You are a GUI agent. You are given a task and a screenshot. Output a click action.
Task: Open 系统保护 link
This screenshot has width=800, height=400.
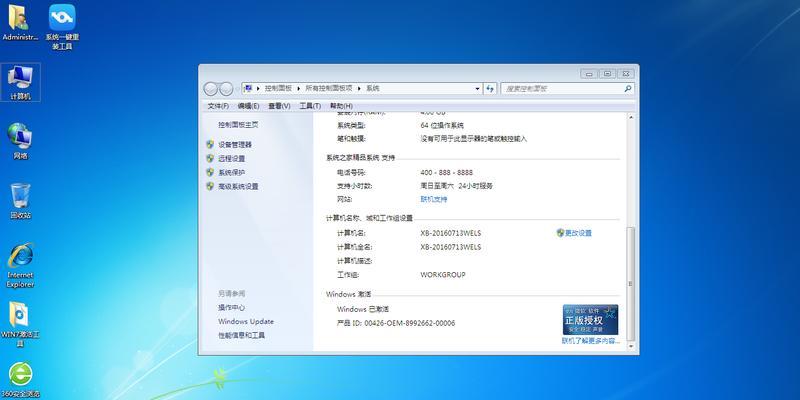(232, 172)
